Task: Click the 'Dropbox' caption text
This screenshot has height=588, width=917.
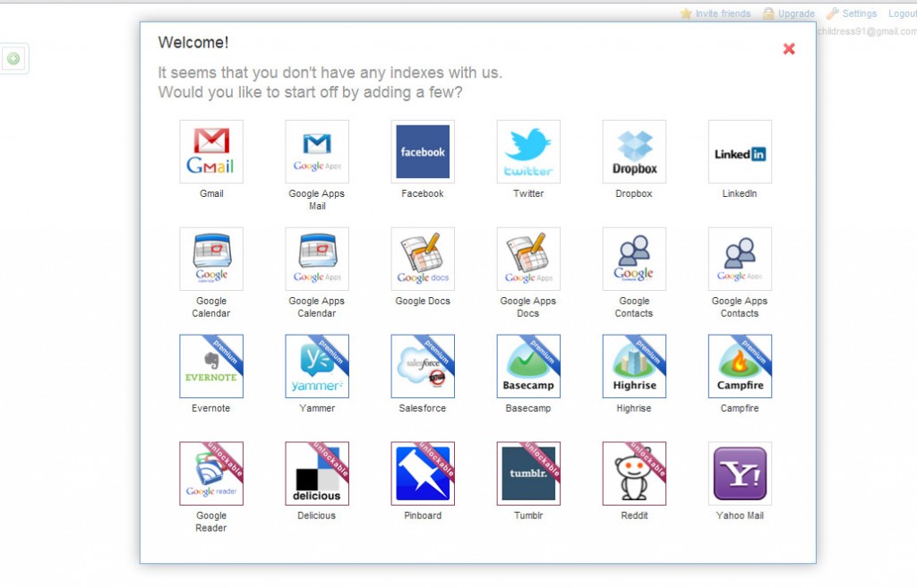Action: (634, 193)
